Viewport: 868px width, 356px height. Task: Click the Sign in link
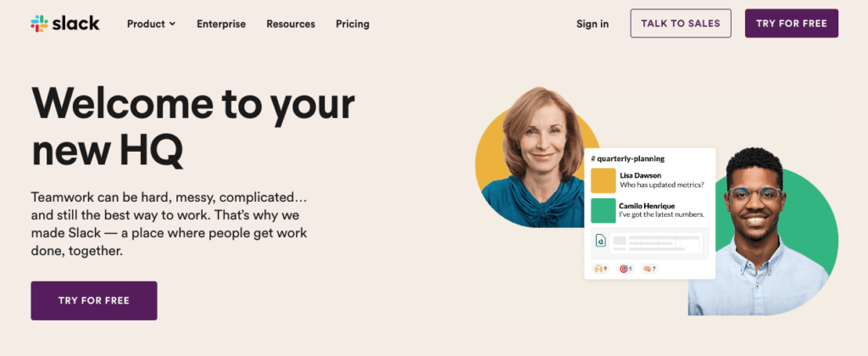[593, 24]
